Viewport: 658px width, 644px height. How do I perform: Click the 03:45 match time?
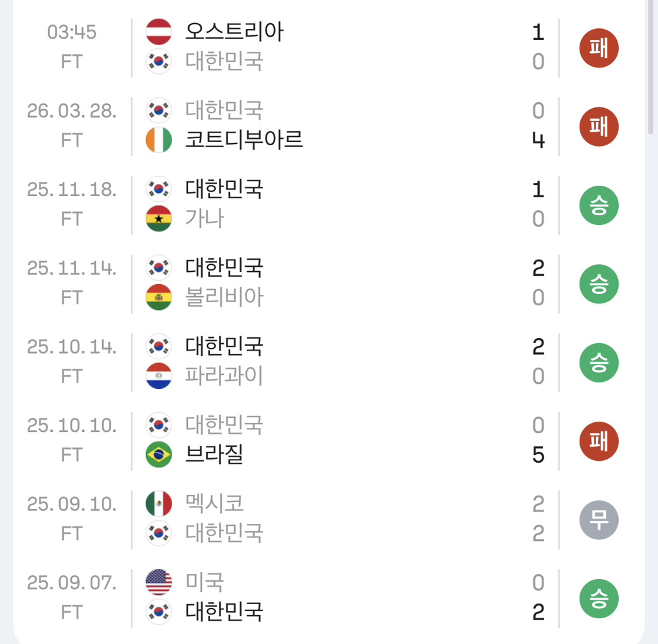tap(72, 32)
